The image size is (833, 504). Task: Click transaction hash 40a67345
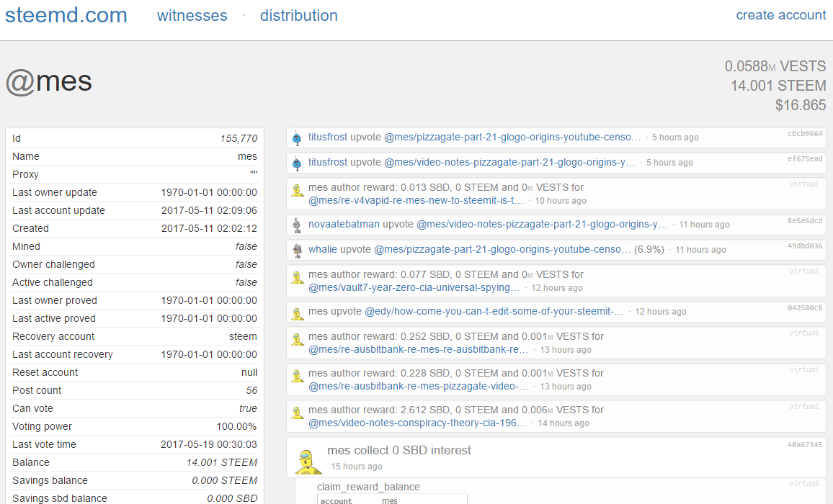point(805,445)
